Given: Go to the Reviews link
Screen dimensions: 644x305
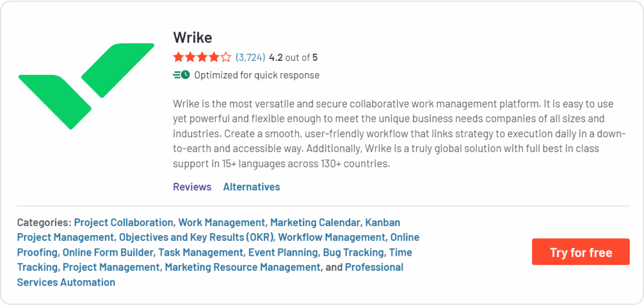Looking at the screenshot, I should point(192,187).
